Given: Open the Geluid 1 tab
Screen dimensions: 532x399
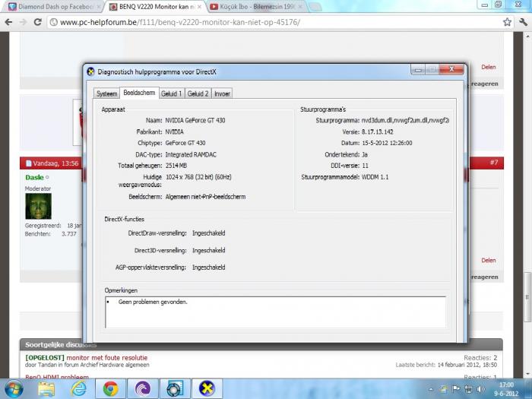Looking at the screenshot, I should point(171,93).
